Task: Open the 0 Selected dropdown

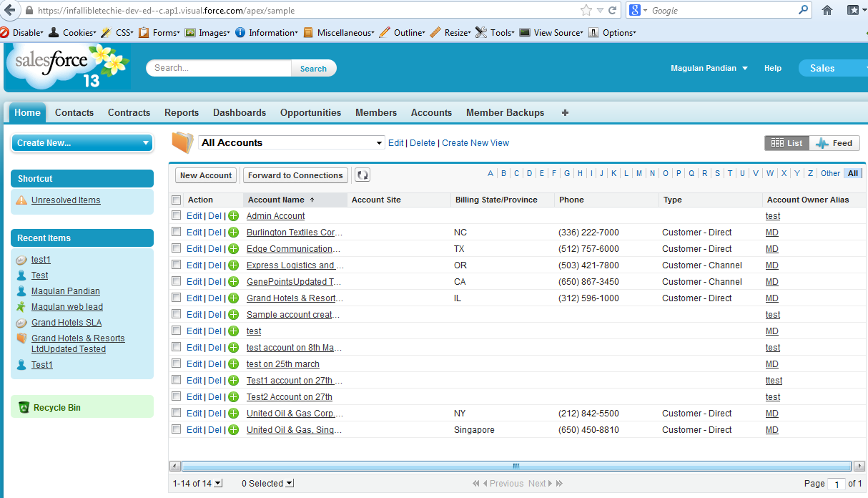Action: [x=267, y=484]
